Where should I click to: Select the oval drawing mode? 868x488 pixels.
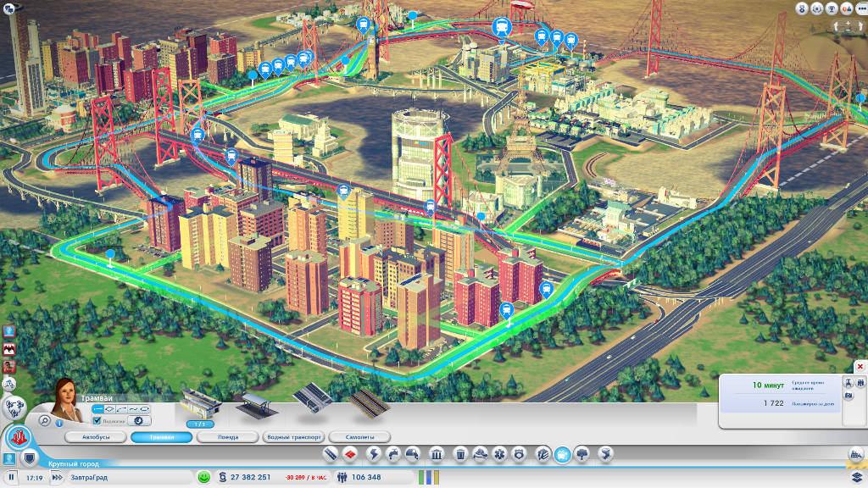click(144, 409)
